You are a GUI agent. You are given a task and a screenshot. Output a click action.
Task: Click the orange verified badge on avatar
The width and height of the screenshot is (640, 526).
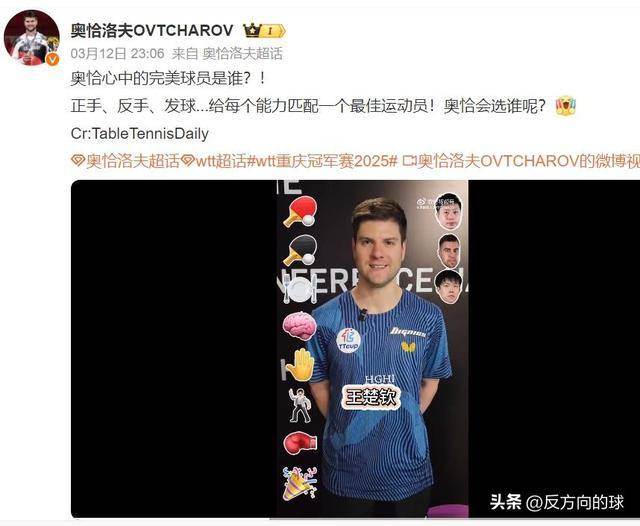pos(53,60)
